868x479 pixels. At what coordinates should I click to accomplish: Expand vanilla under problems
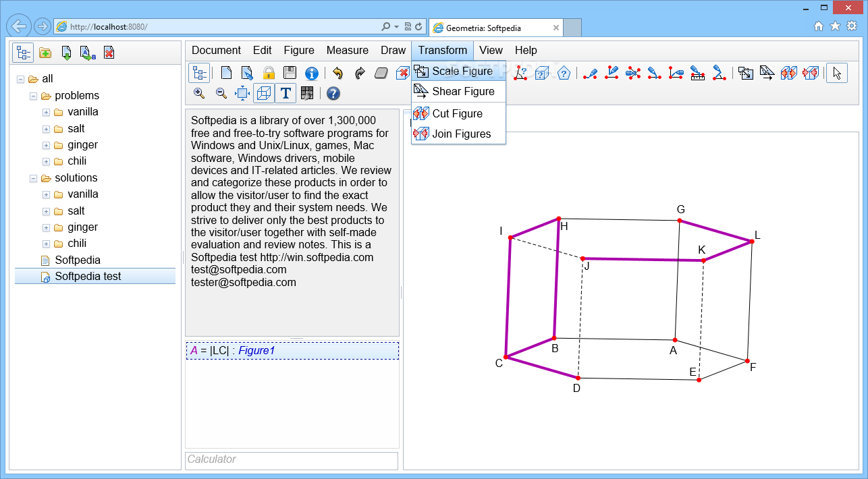pyautogui.click(x=46, y=112)
